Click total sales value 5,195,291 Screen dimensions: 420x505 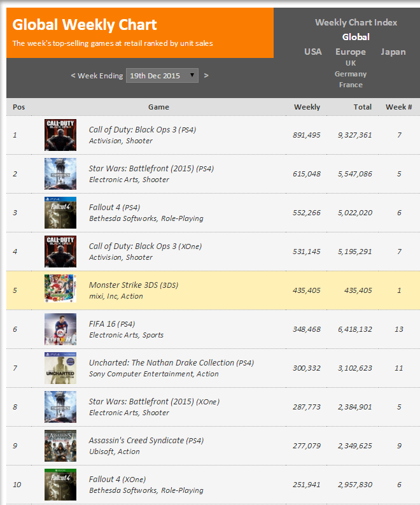(x=354, y=252)
